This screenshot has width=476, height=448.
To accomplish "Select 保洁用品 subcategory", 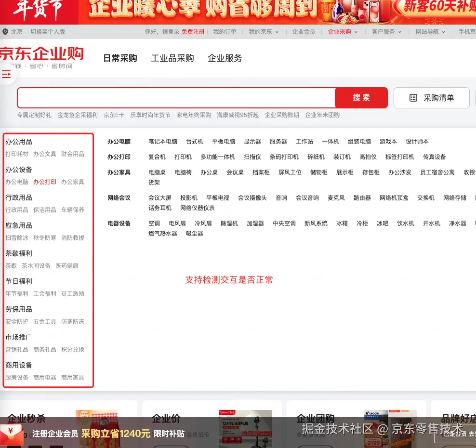I will (x=45, y=210).
